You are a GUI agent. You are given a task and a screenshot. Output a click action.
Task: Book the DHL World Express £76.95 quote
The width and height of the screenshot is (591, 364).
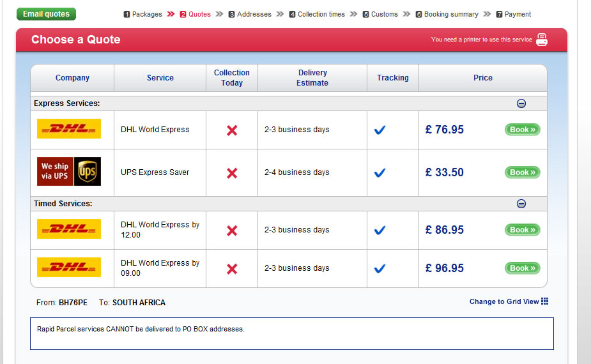[522, 130]
